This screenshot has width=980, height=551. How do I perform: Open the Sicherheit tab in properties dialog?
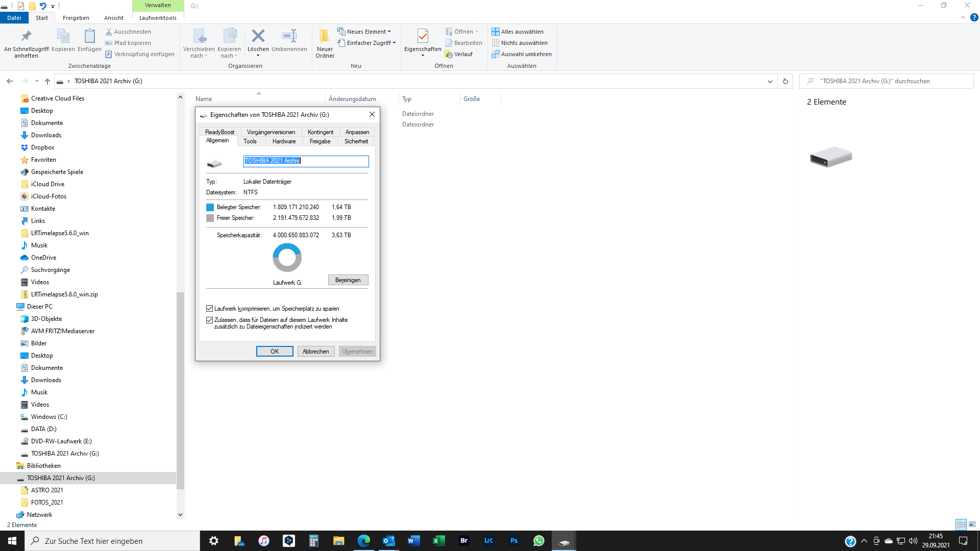[x=356, y=141]
